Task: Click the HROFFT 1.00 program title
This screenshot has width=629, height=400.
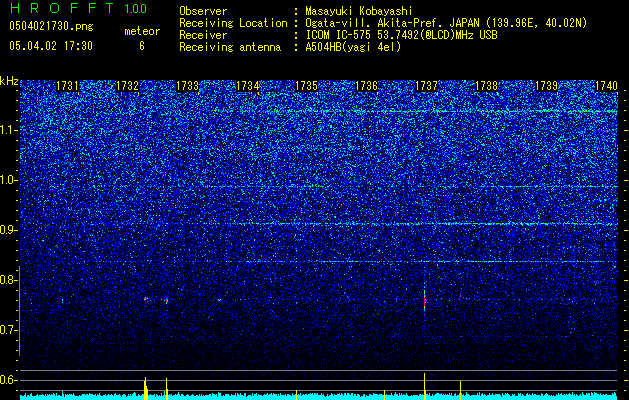Action: click(79, 8)
